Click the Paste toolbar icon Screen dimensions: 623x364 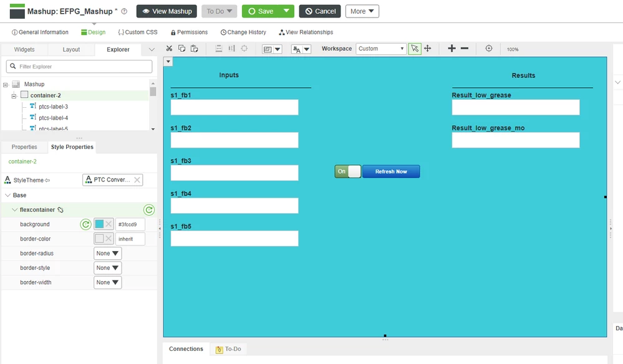(195, 49)
